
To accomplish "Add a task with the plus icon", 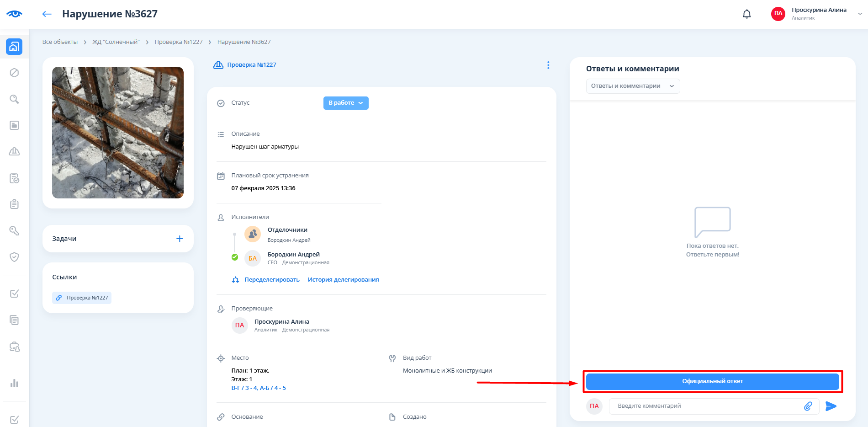I will click(180, 239).
